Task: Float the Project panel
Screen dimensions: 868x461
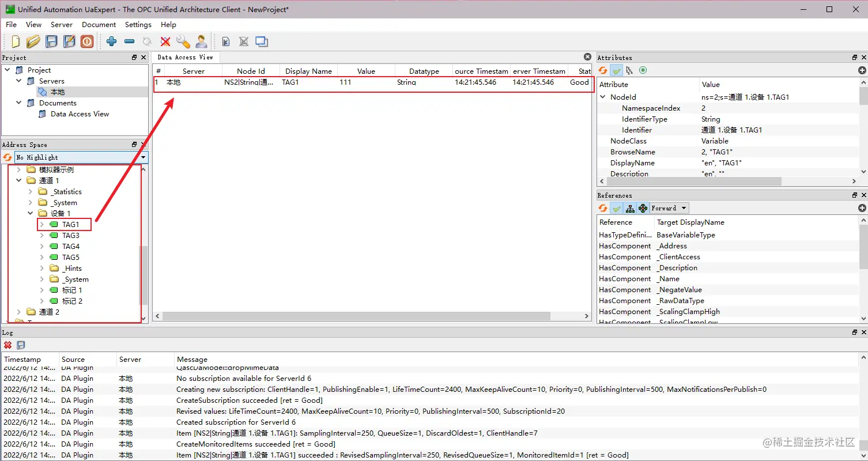Action: click(x=134, y=58)
